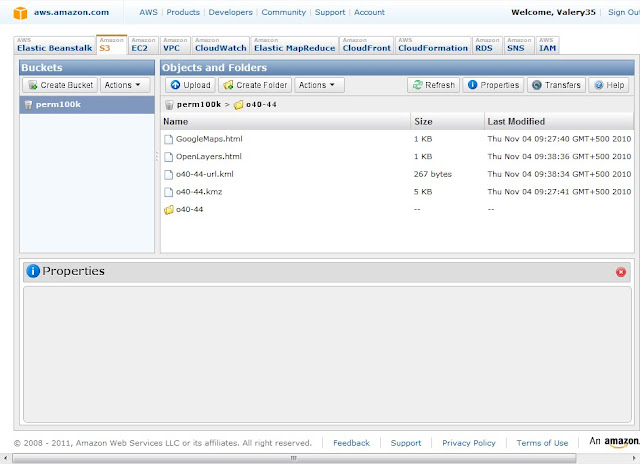Open the Products navigation link
Viewport: 640px width, 464px height.
tap(183, 12)
